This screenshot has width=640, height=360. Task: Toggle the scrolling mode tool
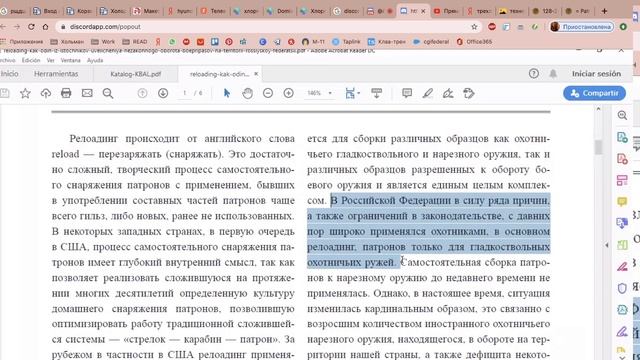point(376,93)
